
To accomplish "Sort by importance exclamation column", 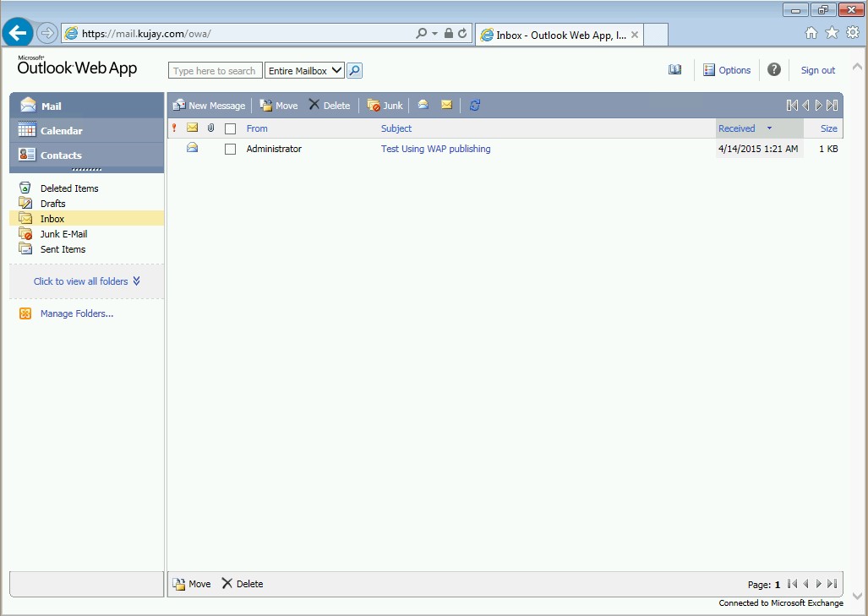I will click(174, 128).
